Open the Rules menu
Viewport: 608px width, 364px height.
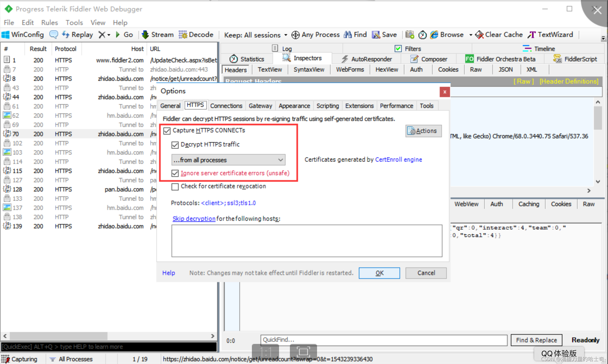click(x=49, y=23)
